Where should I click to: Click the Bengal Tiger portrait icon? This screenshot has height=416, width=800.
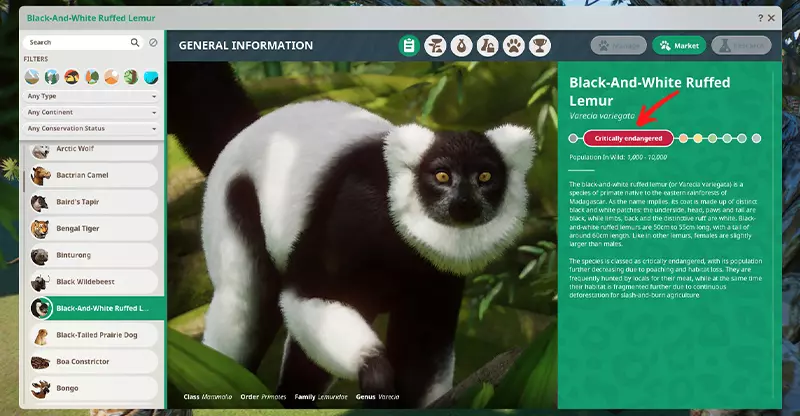point(40,229)
